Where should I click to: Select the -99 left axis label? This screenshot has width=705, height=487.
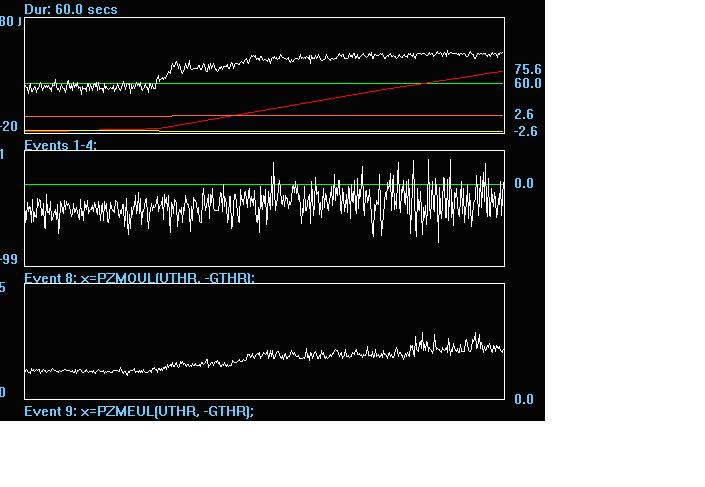click(x=9, y=260)
